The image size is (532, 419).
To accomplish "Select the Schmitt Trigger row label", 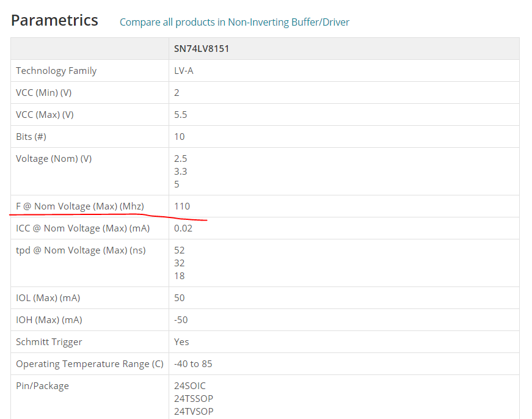I will pos(49,342).
